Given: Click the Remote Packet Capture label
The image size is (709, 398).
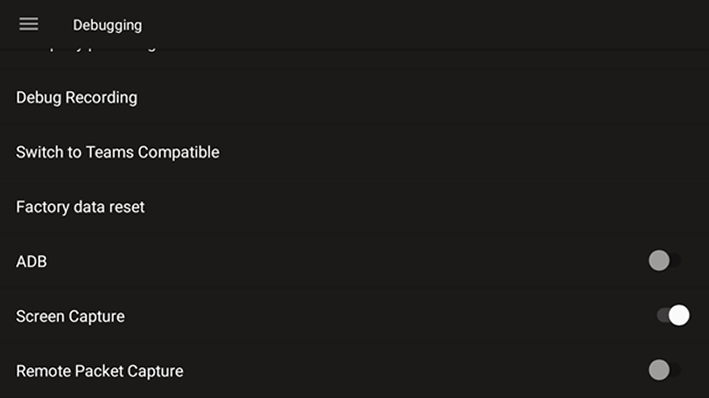Looking at the screenshot, I should [x=99, y=371].
